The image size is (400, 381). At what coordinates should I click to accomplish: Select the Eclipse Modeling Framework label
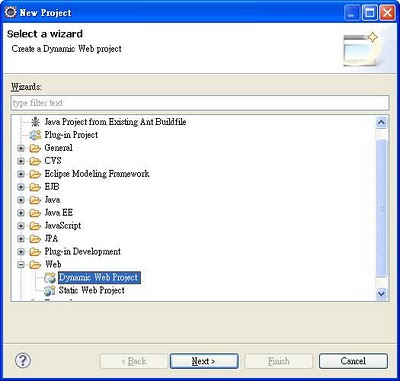97,174
